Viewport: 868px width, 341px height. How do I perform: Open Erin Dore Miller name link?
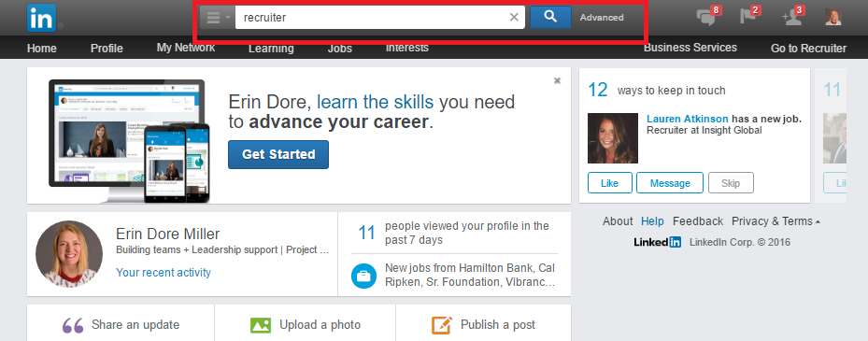point(168,234)
